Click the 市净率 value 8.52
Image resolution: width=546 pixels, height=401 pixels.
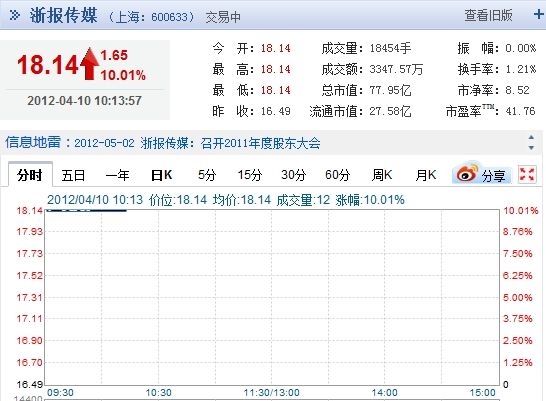(517, 91)
